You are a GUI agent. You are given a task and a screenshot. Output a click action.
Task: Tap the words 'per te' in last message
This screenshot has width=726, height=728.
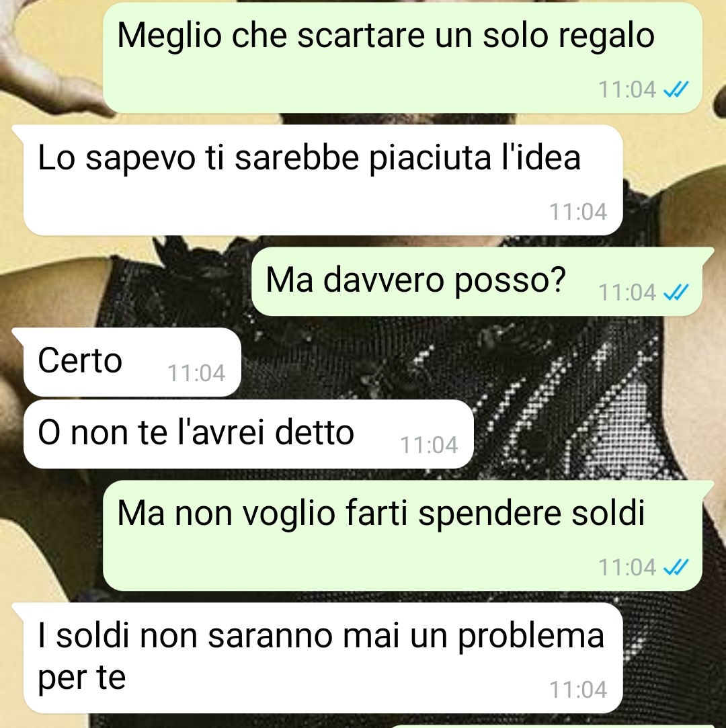click(82, 678)
